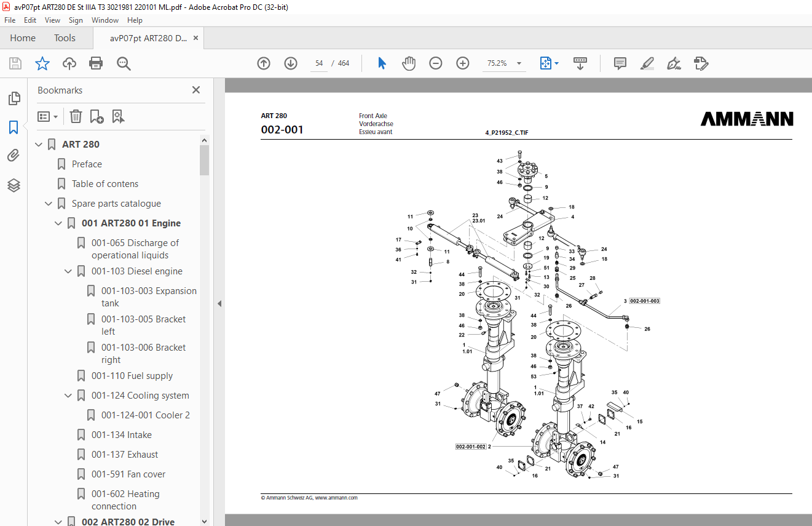Find current bookmark icon
The image size is (812, 526).
tap(118, 116)
